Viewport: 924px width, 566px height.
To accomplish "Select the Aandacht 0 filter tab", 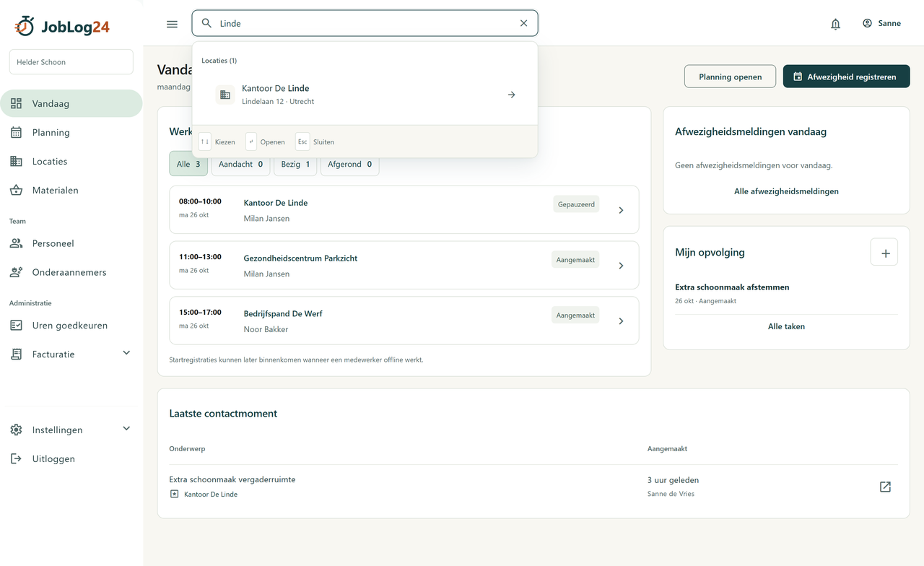I will point(240,164).
